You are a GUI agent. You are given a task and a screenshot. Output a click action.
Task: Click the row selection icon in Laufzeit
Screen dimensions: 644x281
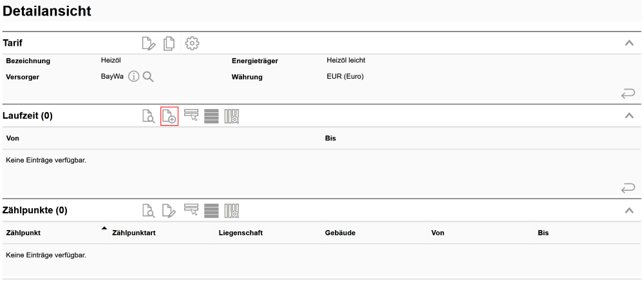point(191,116)
